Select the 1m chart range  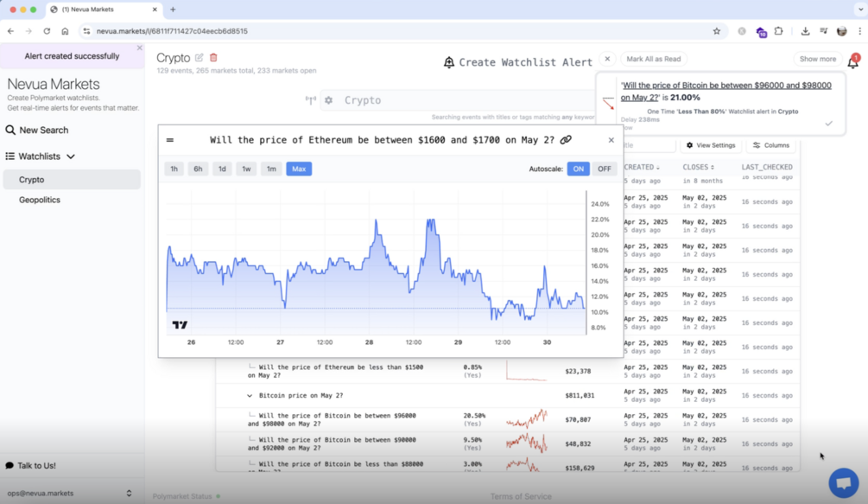[x=271, y=169]
